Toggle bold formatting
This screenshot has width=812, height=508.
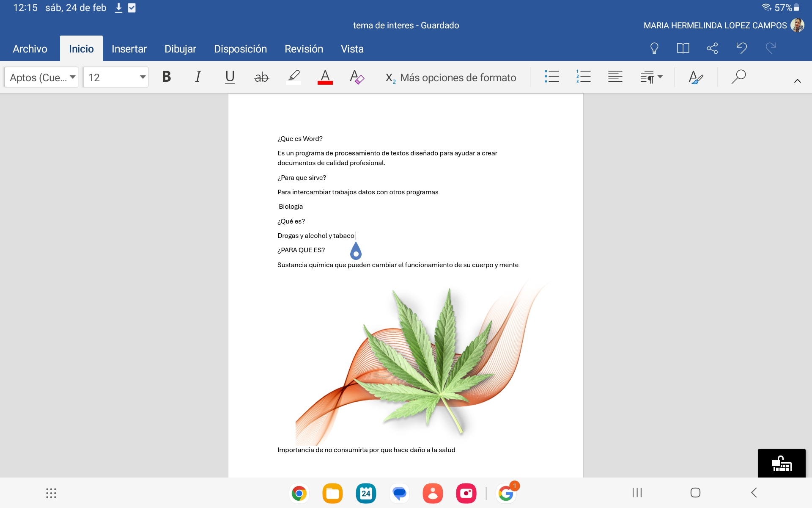click(167, 77)
